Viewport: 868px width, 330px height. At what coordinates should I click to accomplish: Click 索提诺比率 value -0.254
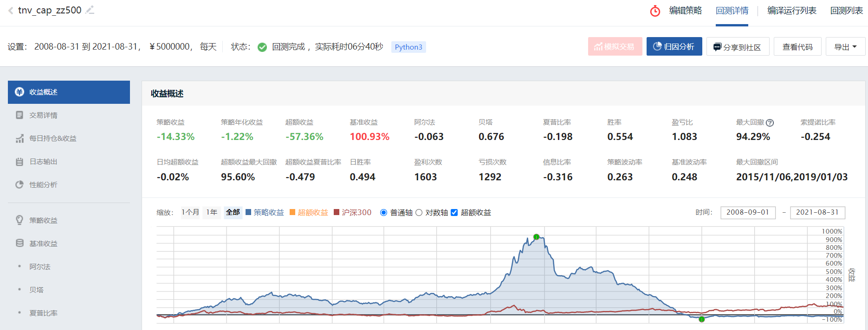816,137
